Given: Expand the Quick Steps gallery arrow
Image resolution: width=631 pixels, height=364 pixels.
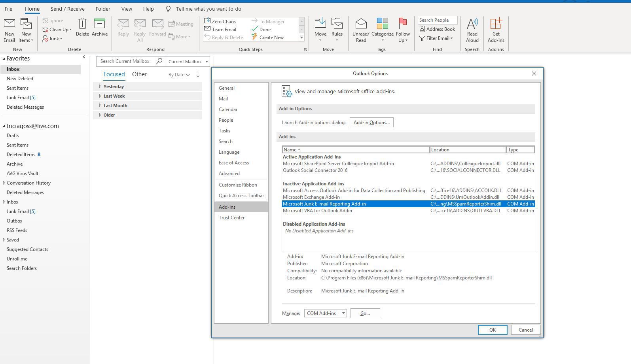Looking at the screenshot, I should coord(301,37).
